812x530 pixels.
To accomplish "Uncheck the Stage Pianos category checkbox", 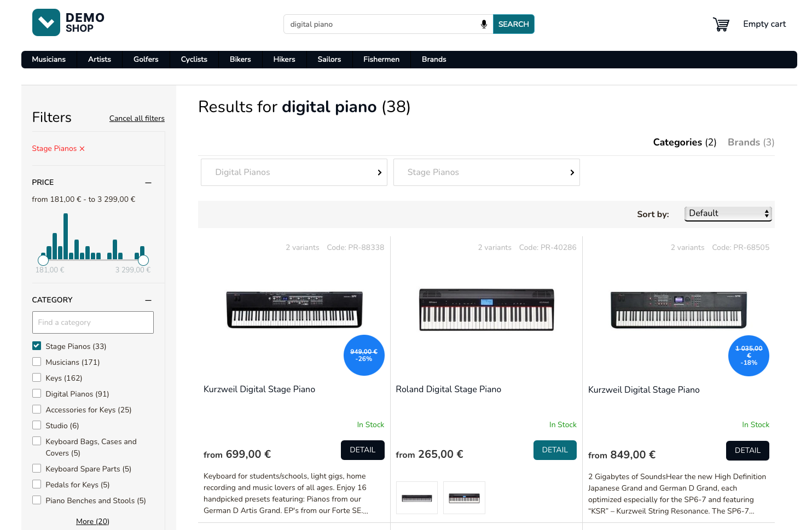I will click(36, 346).
